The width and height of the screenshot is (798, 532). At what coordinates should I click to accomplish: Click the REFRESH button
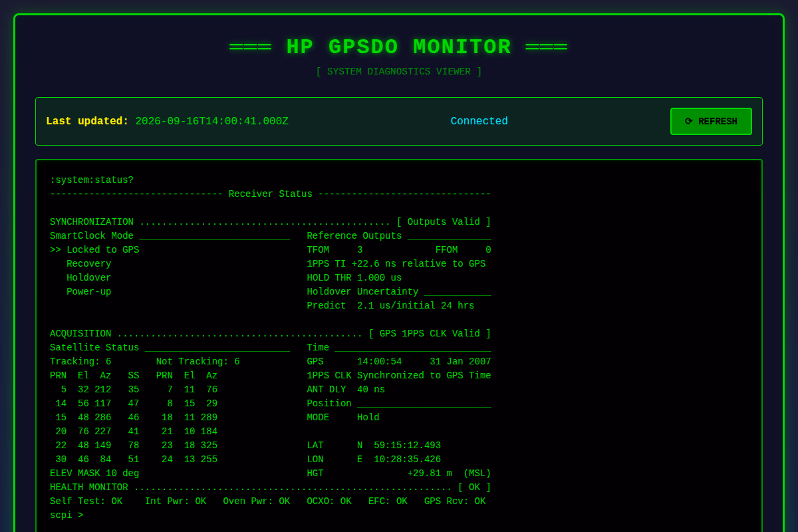[711, 122]
